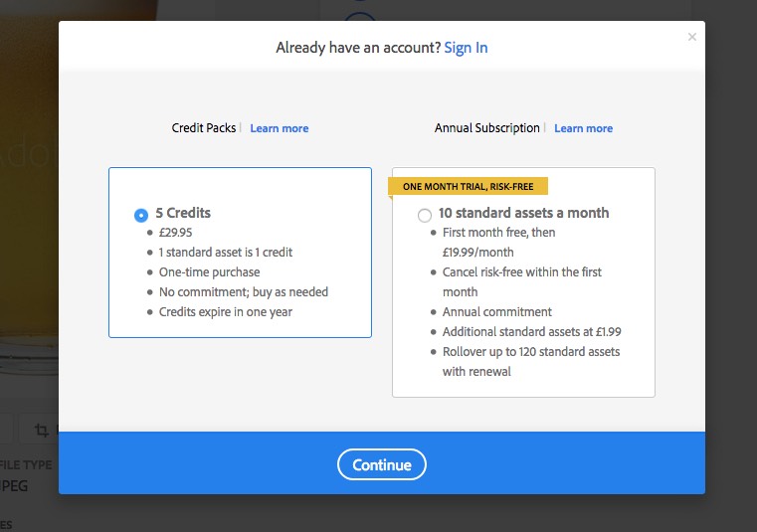Screen dimensions: 757x532
Task: Click the £29.95 price line
Action: click(176, 233)
